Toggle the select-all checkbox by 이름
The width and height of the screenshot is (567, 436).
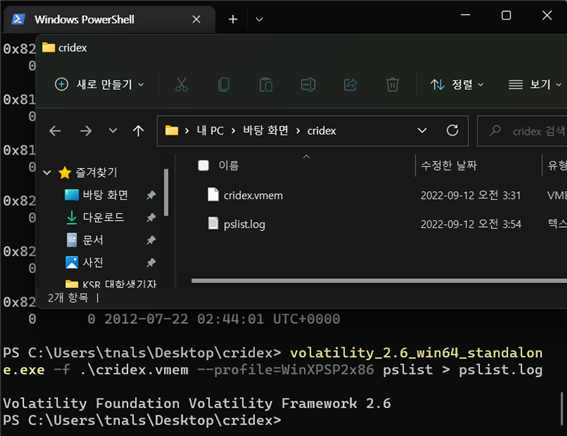tap(203, 166)
